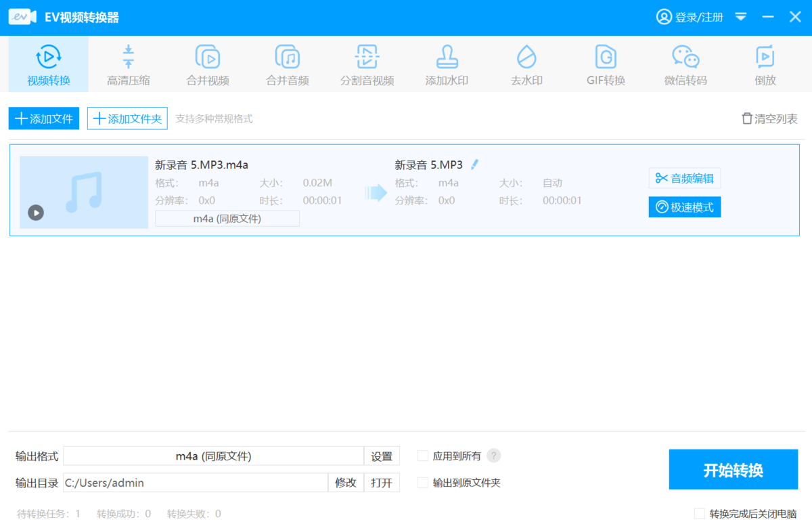Open the 合并视频 video merge tool
The height and width of the screenshot is (528, 812).
207,63
